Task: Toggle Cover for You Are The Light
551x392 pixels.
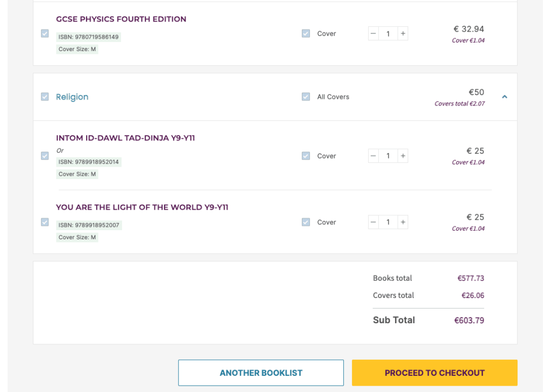Action: tap(306, 222)
